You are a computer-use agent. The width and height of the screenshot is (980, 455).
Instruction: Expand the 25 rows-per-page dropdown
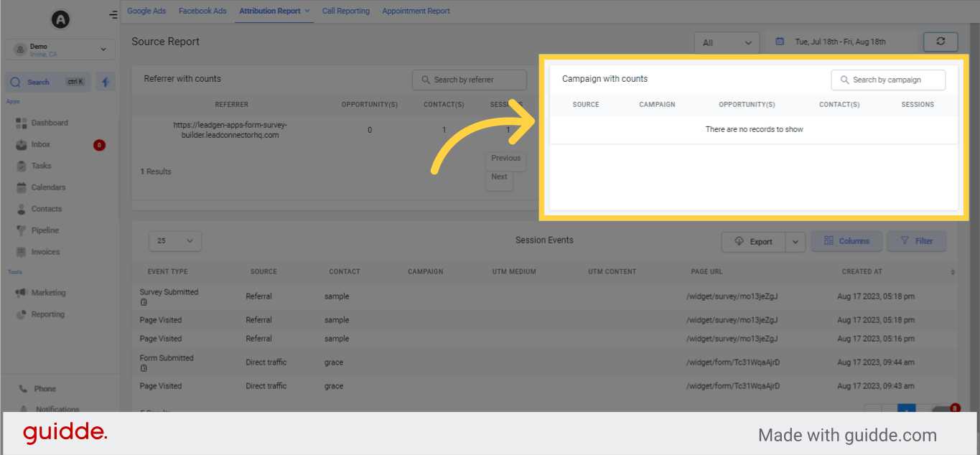174,240
